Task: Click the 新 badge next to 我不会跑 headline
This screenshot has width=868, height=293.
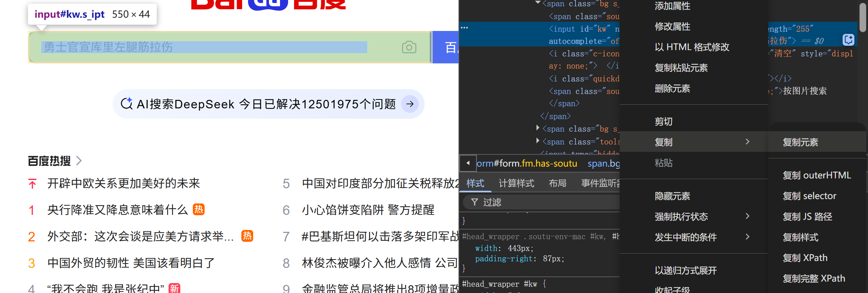Action: [x=174, y=288]
